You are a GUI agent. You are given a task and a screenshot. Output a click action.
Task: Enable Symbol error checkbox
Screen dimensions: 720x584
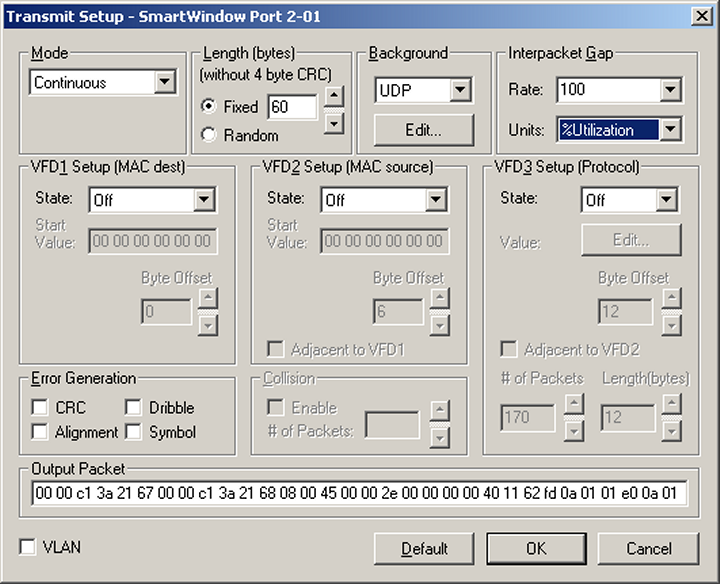coord(133,432)
